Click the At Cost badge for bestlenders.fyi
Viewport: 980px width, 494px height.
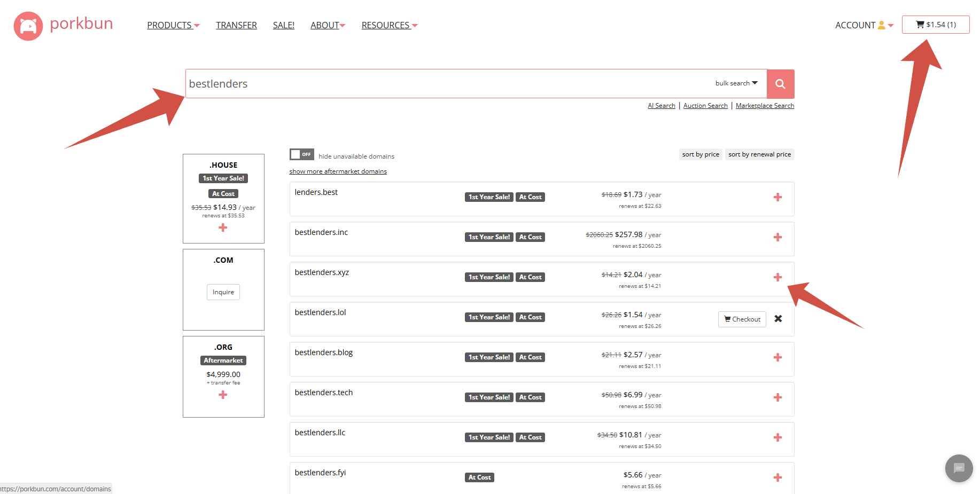click(479, 477)
